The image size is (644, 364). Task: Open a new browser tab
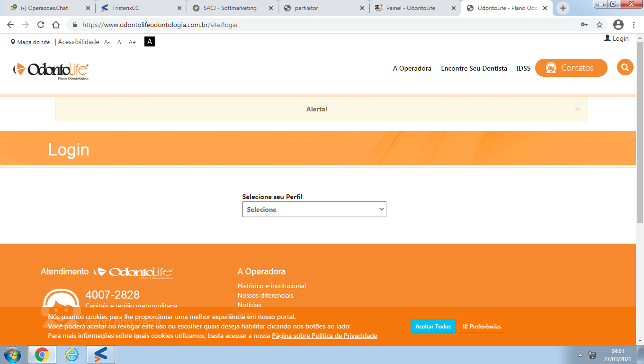563,8
